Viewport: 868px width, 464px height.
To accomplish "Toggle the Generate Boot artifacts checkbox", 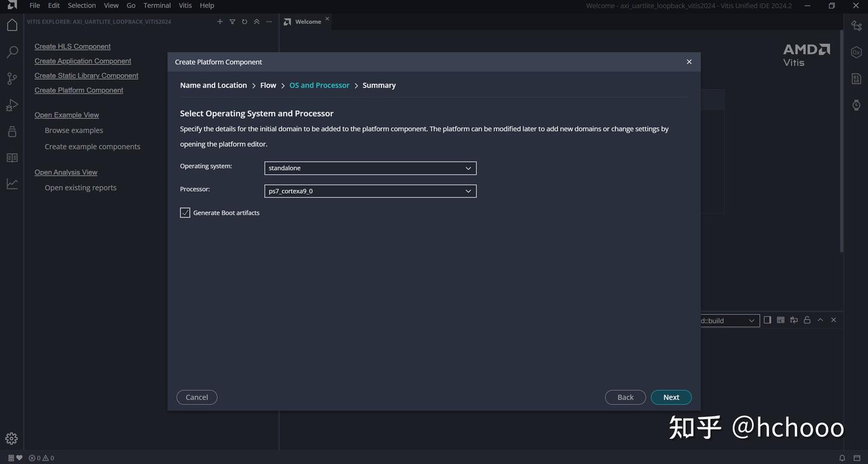I will (185, 213).
